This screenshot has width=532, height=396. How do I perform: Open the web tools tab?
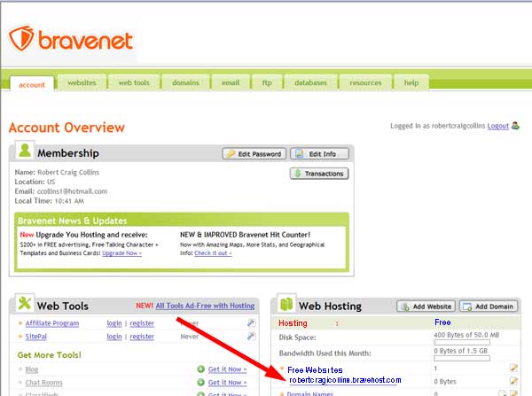pos(134,82)
